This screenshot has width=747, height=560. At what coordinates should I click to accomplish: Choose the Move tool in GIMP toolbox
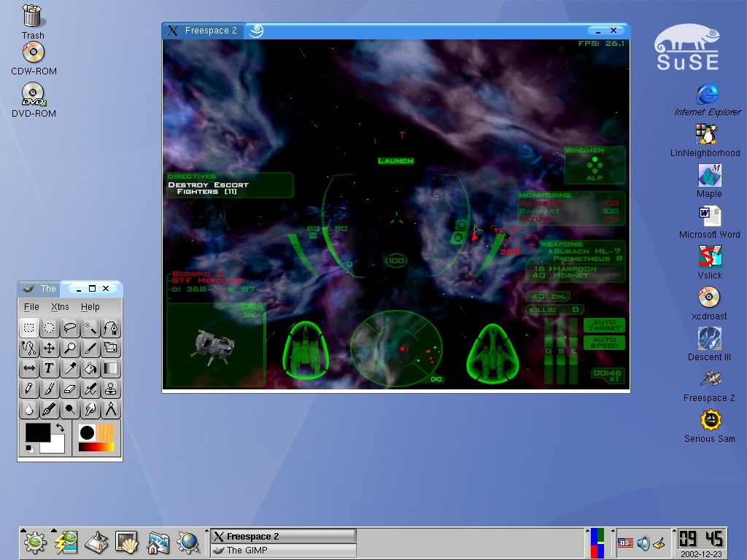click(x=50, y=349)
